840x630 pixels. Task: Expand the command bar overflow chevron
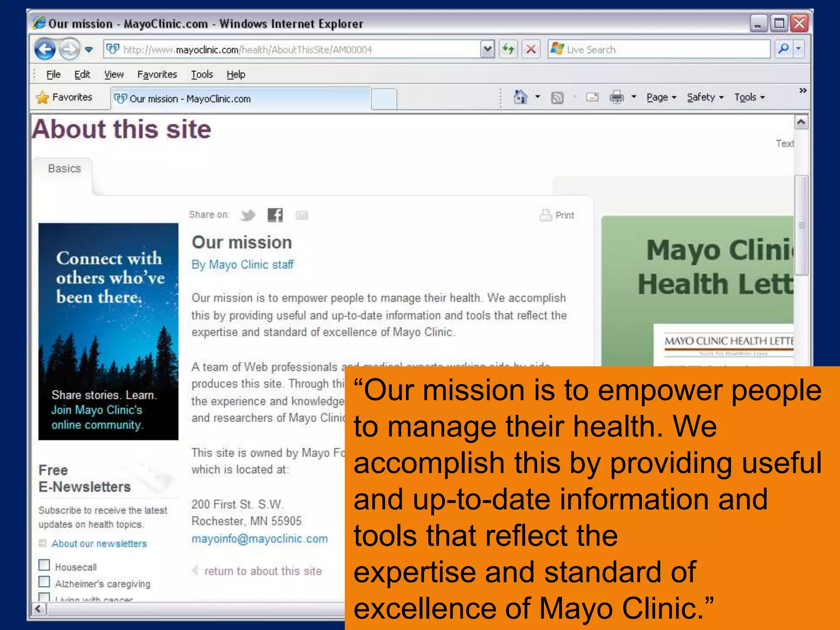[x=803, y=90]
